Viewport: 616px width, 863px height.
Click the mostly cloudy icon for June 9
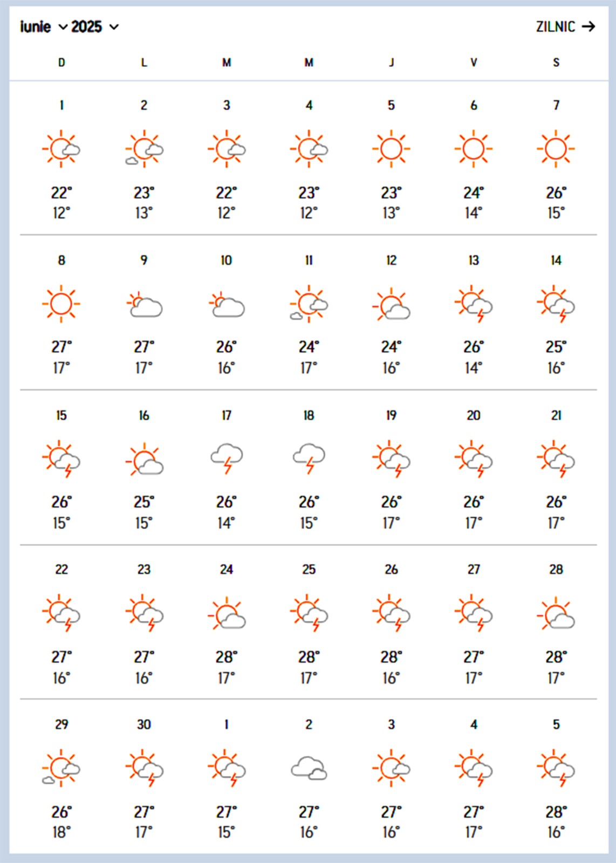[144, 305]
